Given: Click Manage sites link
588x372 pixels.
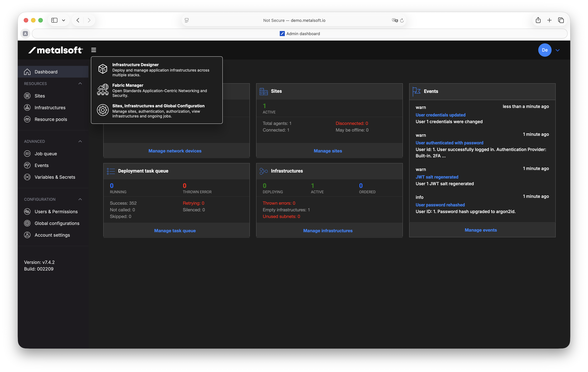Looking at the screenshot, I should (x=328, y=151).
